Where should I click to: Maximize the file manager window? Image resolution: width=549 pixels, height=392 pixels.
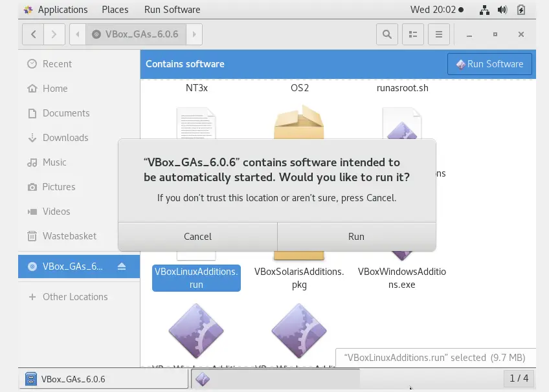[x=495, y=34]
